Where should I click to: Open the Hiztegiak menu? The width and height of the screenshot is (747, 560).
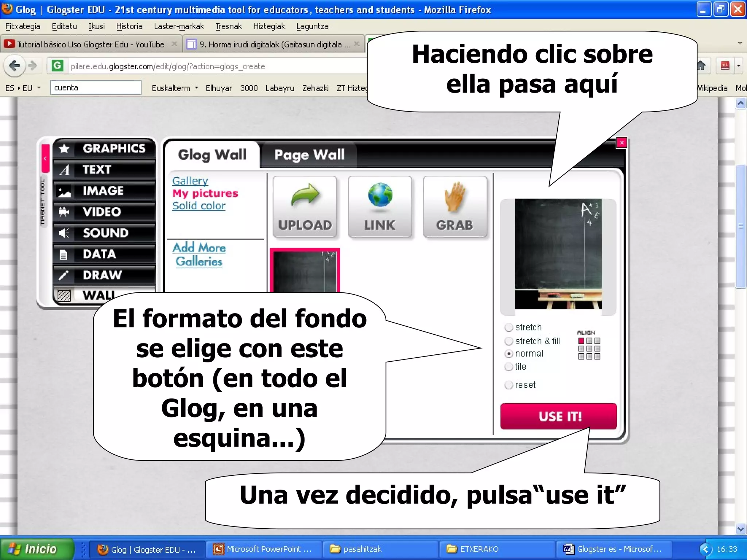click(x=269, y=26)
